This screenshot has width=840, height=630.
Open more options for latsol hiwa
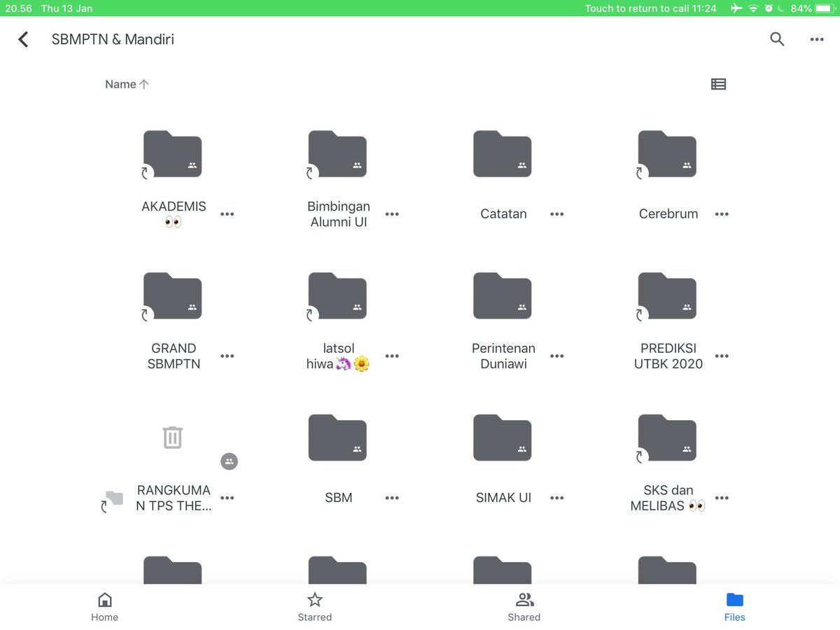tap(392, 356)
